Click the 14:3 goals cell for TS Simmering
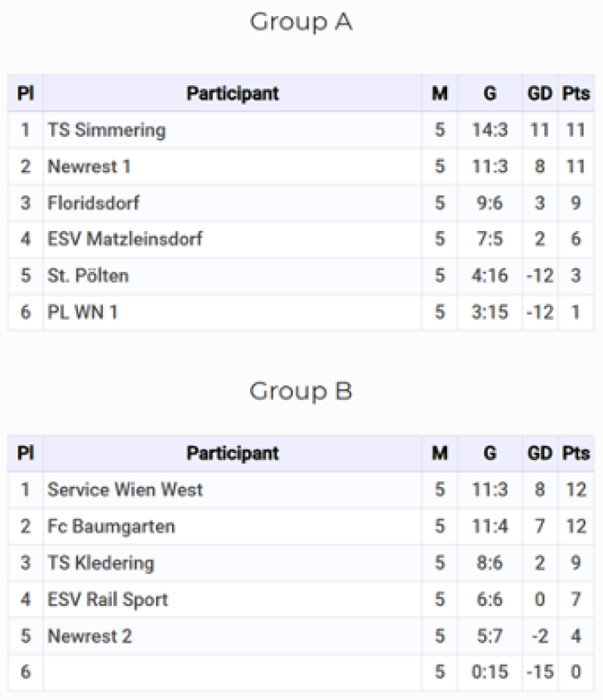603x700 pixels. (490, 130)
